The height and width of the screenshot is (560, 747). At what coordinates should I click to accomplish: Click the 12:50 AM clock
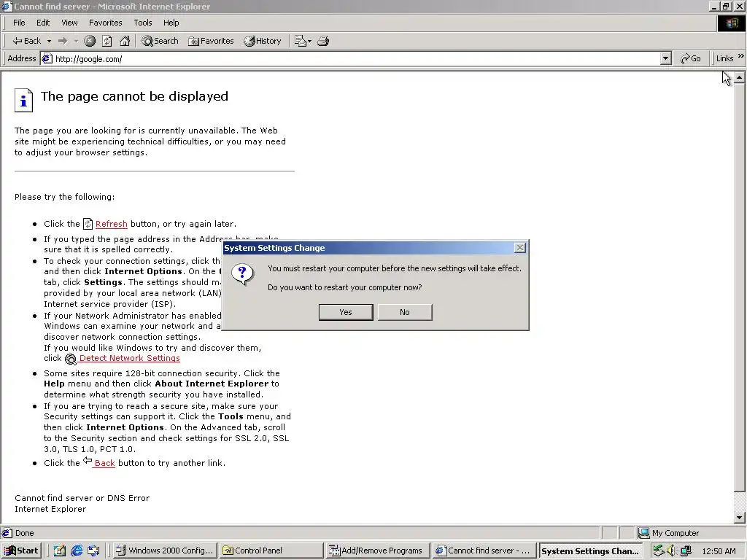click(x=719, y=551)
